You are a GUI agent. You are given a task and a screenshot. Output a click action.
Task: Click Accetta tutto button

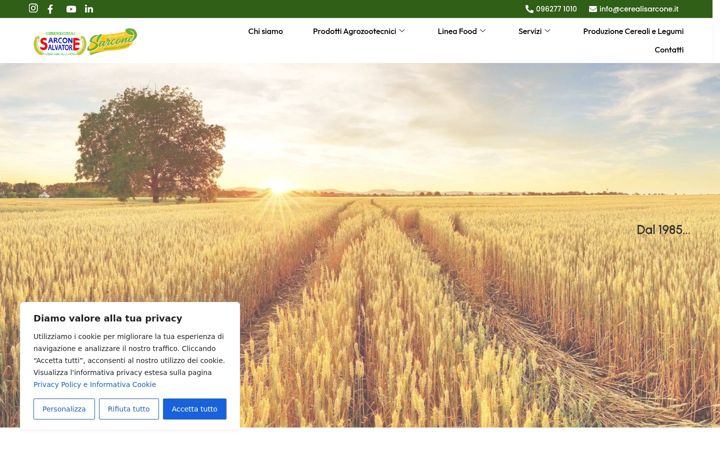click(x=195, y=409)
